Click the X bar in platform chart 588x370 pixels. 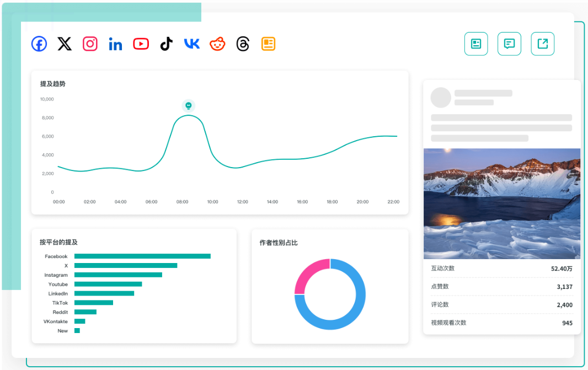126,265
